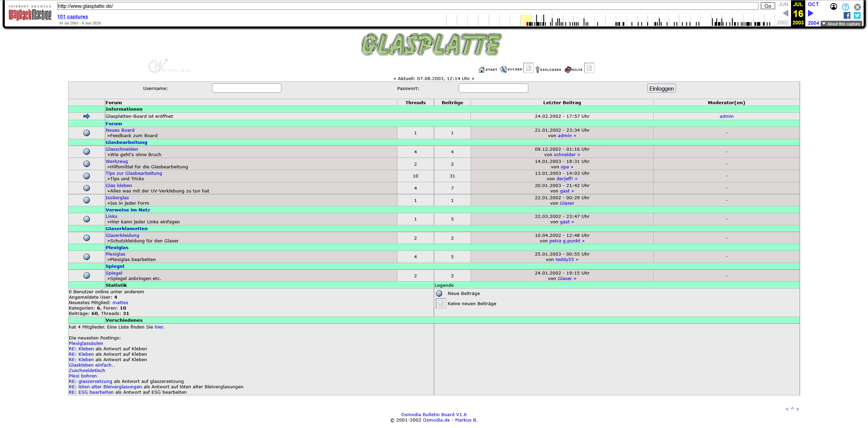This screenshot has width=868, height=428.
Task: Expand About this capture
Action: click(x=841, y=24)
